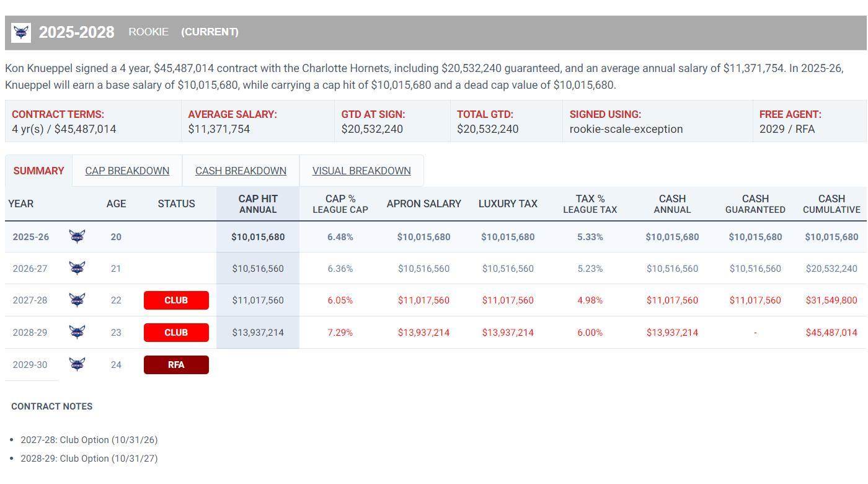Click the CLUB status badge for 2027-28
The height and width of the screenshot is (484, 868).
(176, 300)
